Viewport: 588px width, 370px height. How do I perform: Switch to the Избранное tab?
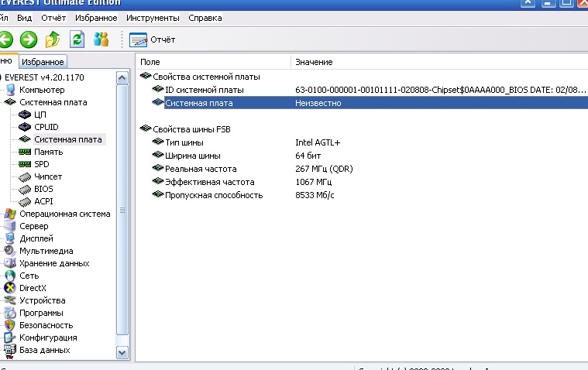point(42,62)
